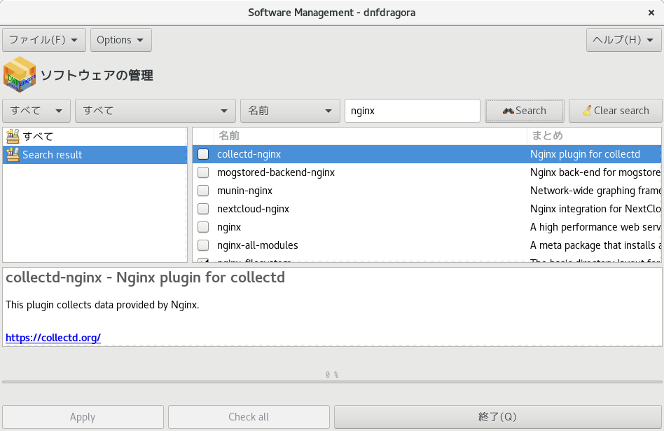Open the wide すべて filter dropdown
664x431 pixels.
pos(155,111)
